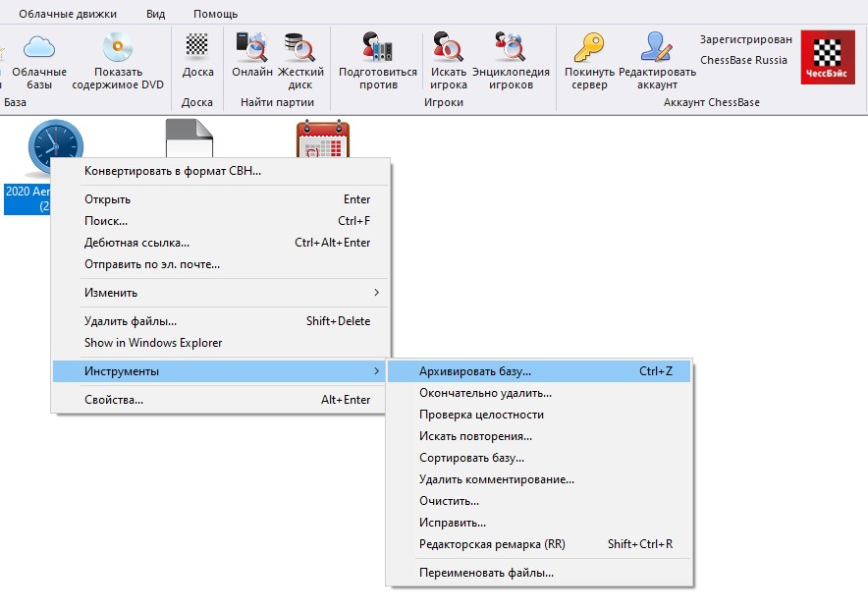Open the Вид menu tab

[x=155, y=15]
